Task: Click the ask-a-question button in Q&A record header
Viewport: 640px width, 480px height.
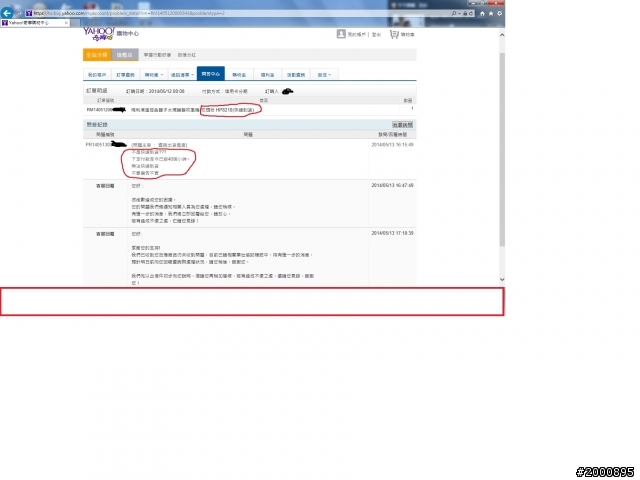Action: 402,124
